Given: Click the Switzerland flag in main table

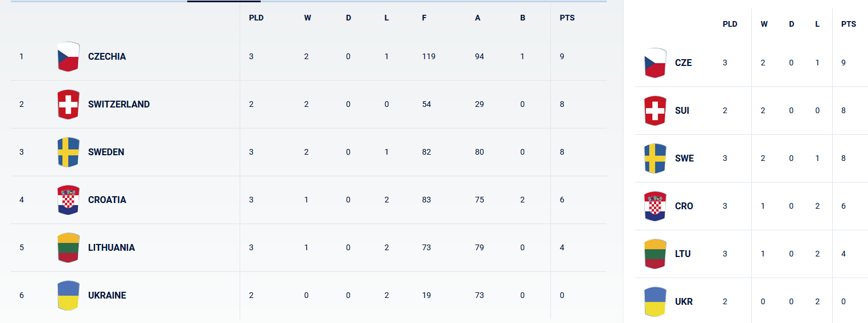Looking at the screenshot, I should [x=68, y=105].
